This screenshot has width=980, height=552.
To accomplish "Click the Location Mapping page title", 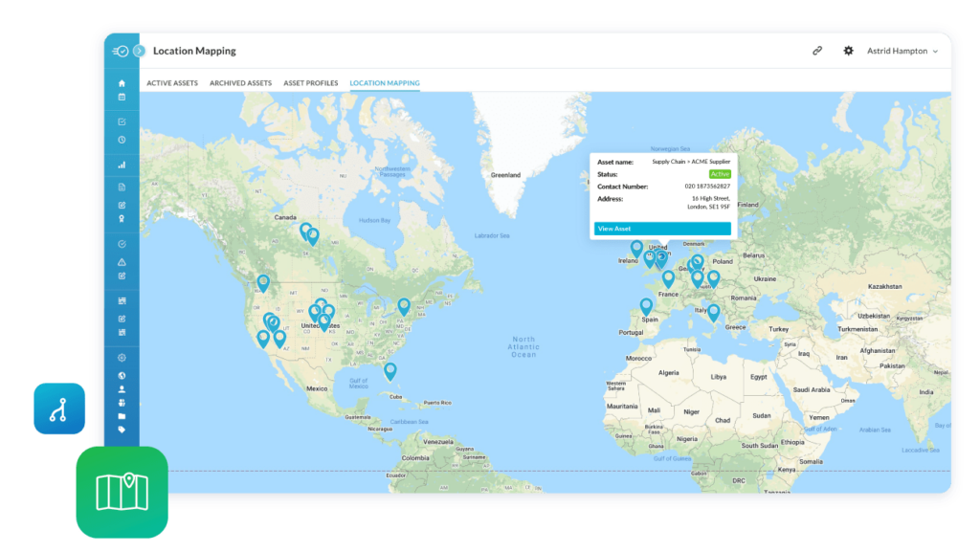I will (194, 52).
